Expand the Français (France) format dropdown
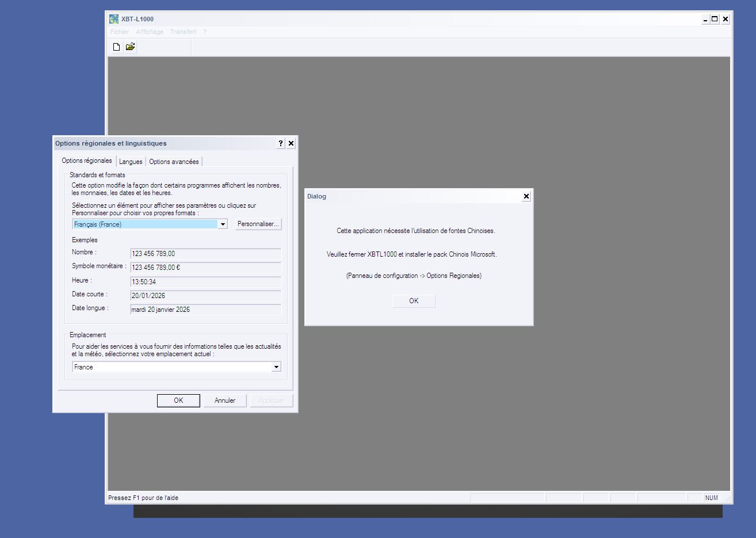This screenshot has width=756, height=538. (x=223, y=224)
